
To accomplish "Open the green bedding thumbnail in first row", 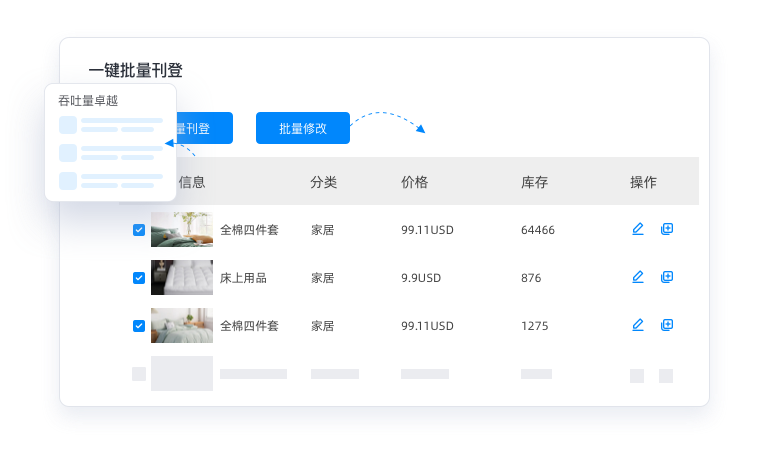I will (x=181, y=229).
